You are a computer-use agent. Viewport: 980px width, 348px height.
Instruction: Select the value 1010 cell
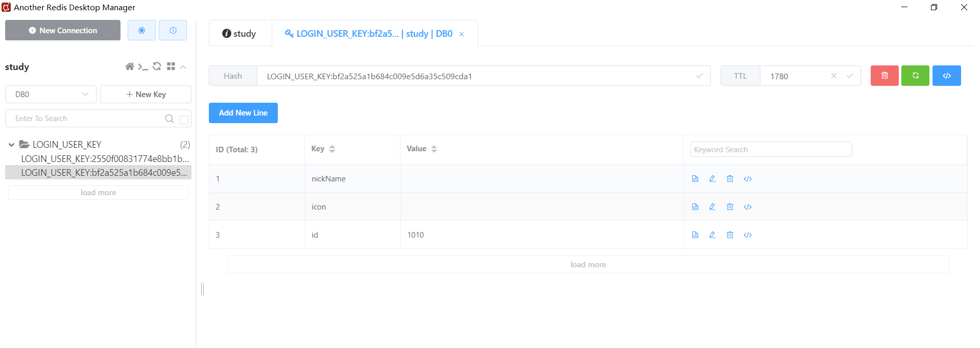pyautogui.click(x=542, y=235)
